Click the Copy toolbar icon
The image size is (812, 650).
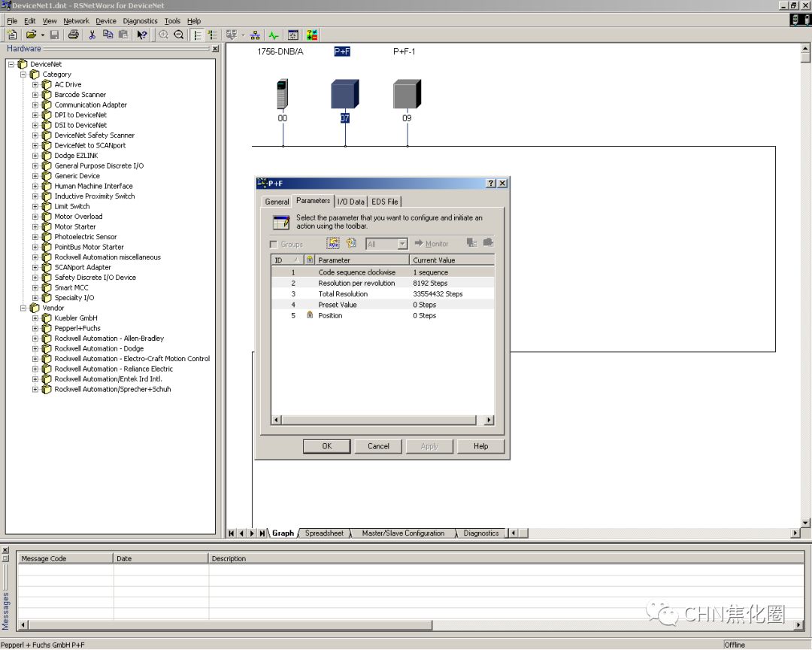108,35
